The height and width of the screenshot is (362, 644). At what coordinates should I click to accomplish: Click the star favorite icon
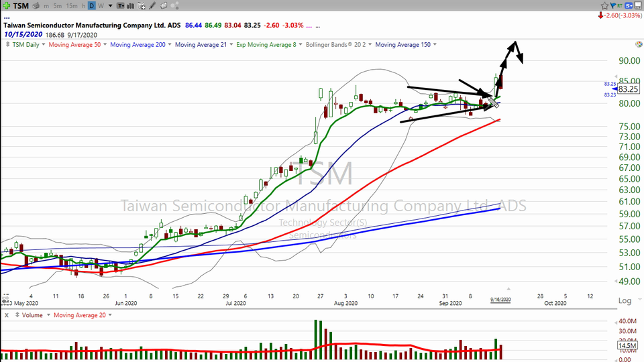[x=604, y=5]
